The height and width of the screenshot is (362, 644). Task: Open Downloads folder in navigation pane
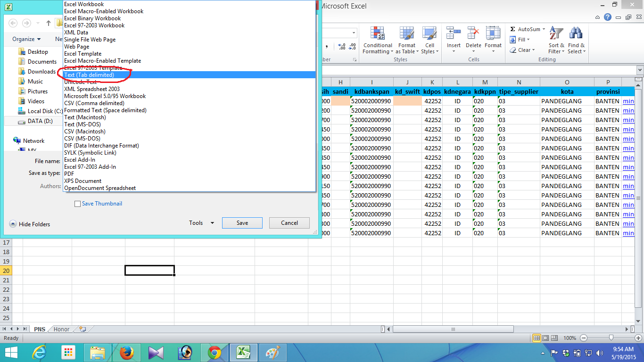coord(37,72)
